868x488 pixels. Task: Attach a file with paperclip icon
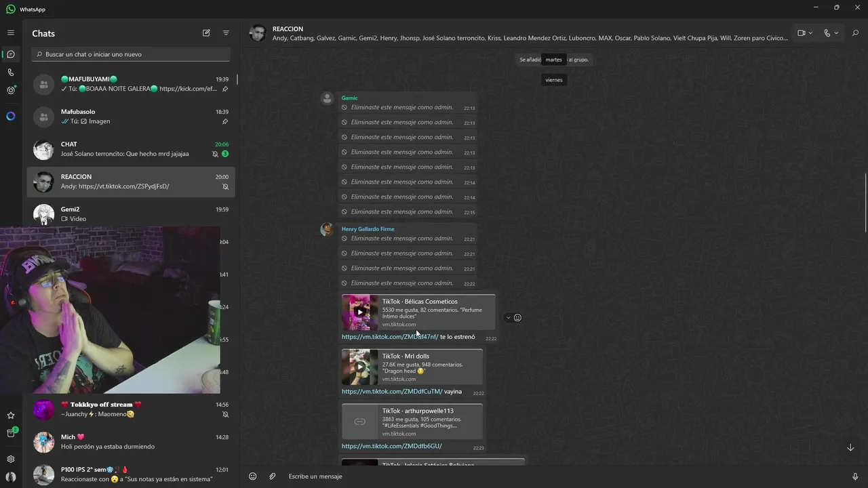(x=272, y=476)
